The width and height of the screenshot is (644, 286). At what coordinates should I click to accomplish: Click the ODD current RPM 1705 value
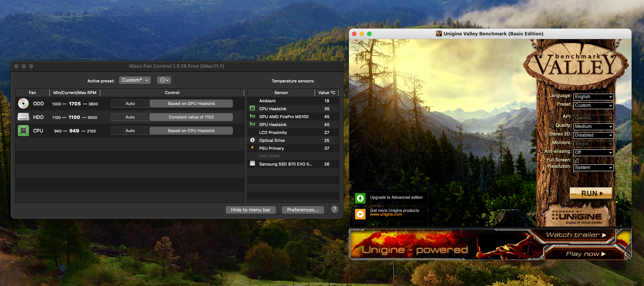[75, 103]
